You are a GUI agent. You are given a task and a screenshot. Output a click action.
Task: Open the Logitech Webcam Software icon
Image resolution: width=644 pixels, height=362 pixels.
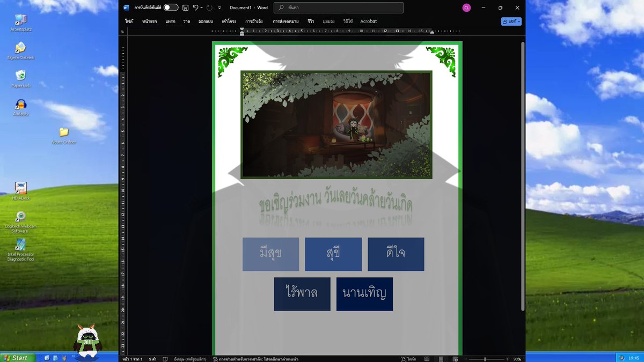(x=21, y=222)
